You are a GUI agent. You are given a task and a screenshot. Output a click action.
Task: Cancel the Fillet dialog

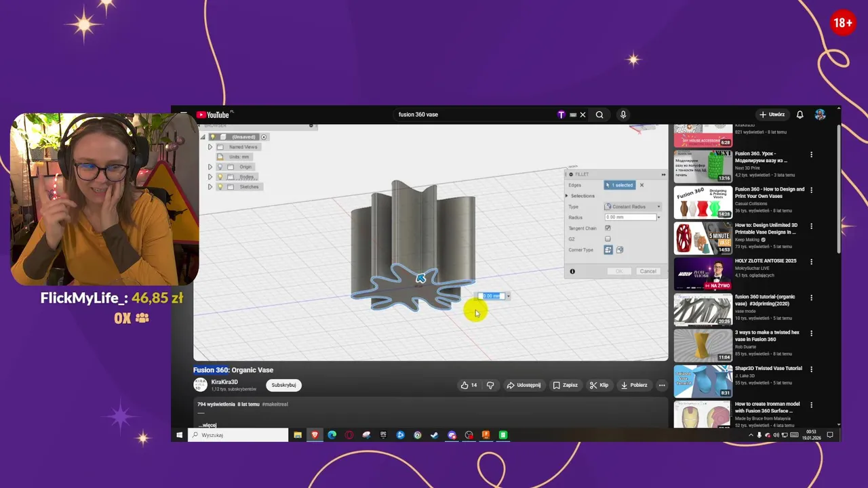point(648,271)
